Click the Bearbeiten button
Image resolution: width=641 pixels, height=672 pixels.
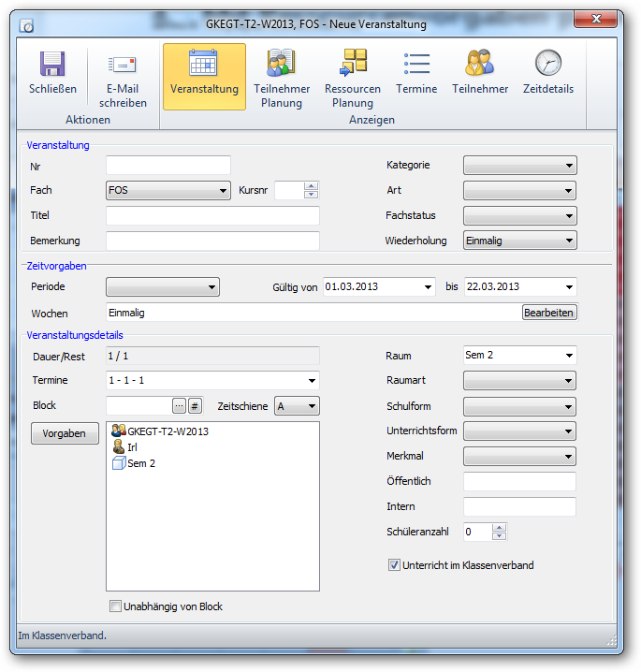tap(549, 313)
